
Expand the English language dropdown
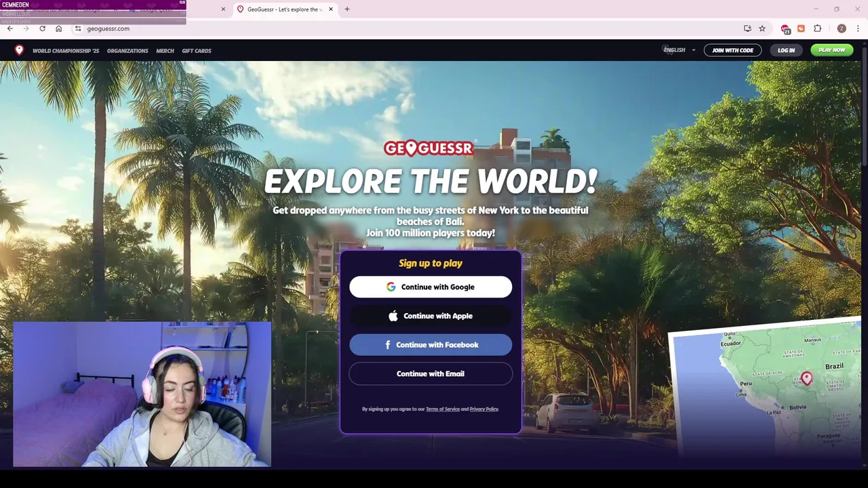click(679, 50)
